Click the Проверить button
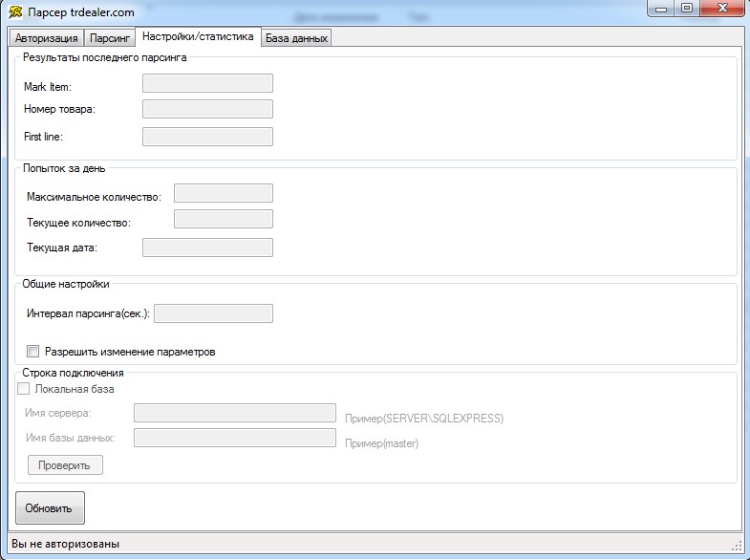750x560 pixels. 65,465
